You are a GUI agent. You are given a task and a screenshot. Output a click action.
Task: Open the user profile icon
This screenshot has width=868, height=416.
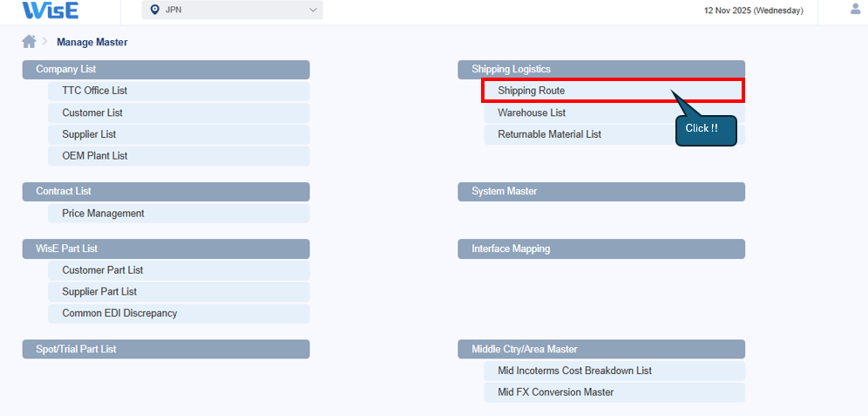coord(855,10)
